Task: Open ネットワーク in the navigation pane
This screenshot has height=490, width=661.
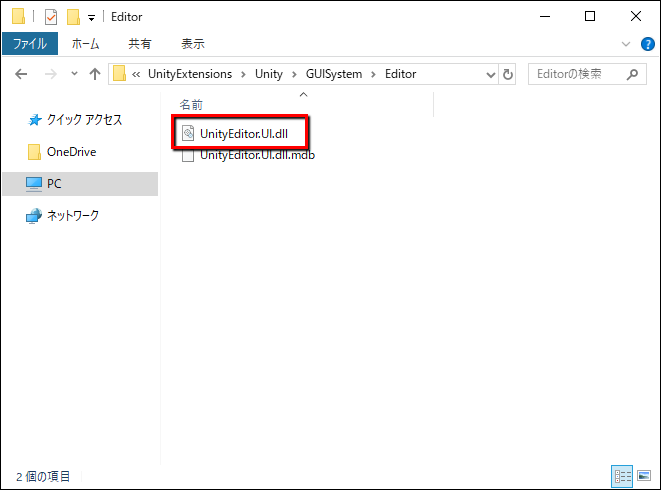Action: coord(62,215)
